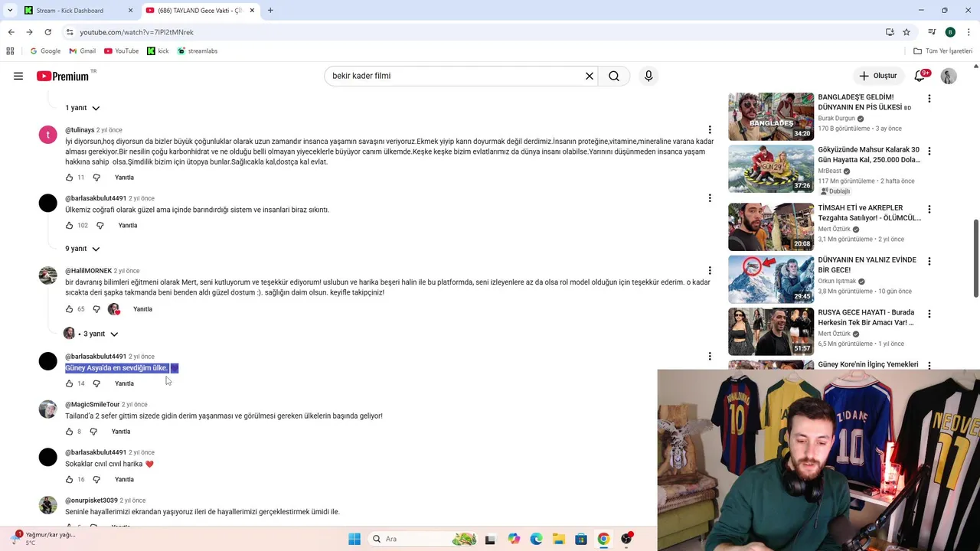
Task: Open the BANGLADEŞ'E GELDİM video thumbnail
Action: [771, 116]
